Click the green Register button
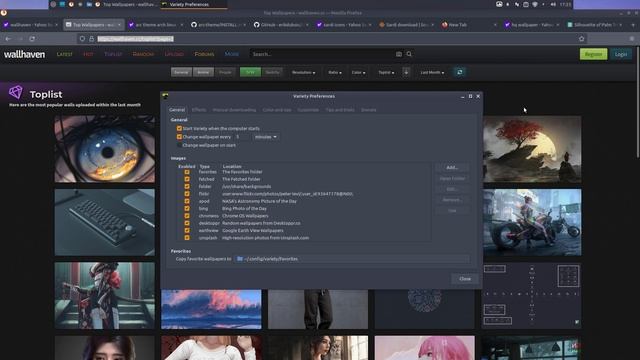640x360 pixels. [593, 54]
